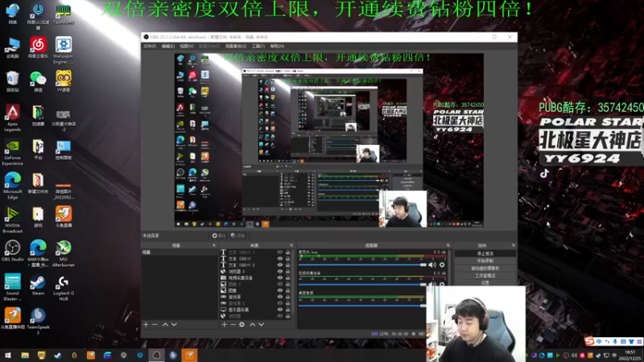This screenshot has height=362, width=644.
Task: Open 视图(V) menu in OBS
Action: coord(187,47)
